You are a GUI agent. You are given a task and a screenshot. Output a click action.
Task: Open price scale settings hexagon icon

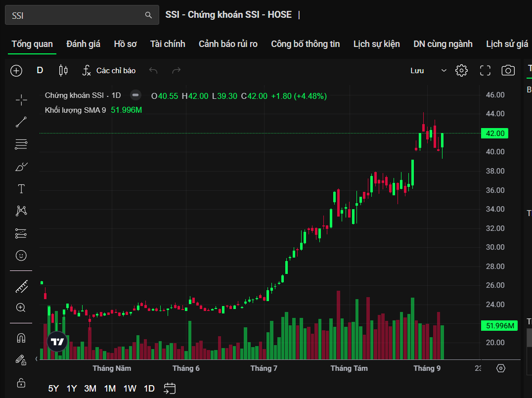[x=501, y=368]
